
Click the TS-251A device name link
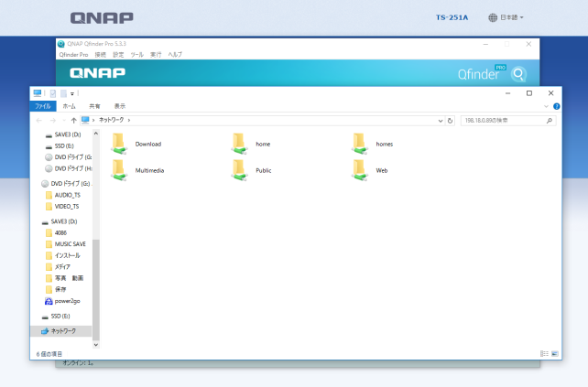452,17
